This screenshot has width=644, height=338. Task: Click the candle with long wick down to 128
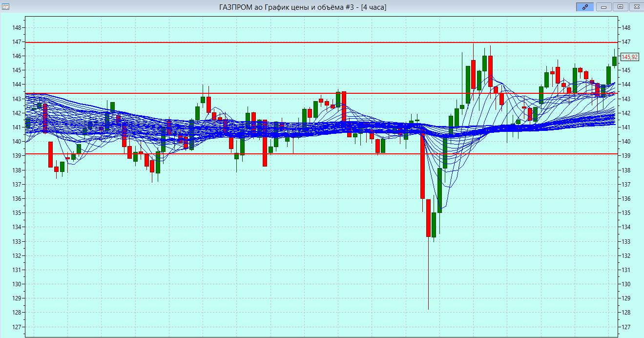[428, 218]
